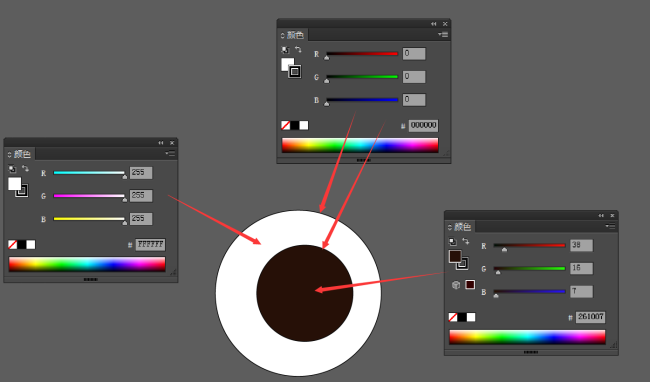Click default fill and stroke icon in 261007 panel

point(453,241)
